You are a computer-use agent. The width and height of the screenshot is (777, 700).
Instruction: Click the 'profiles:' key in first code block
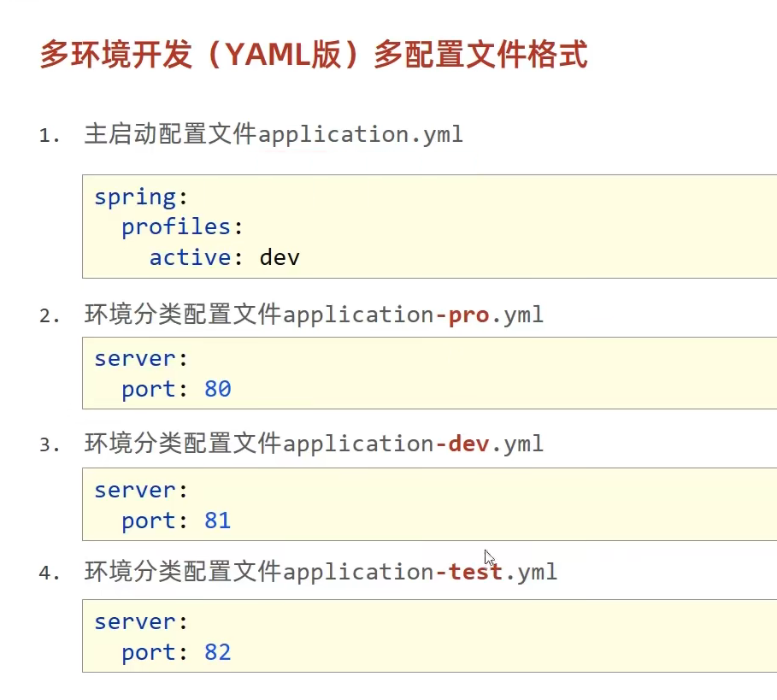tap(182, 227)
